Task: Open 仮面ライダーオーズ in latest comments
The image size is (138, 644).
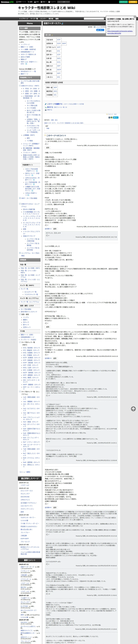Action: pyautogui.click(x=27, y=567)
